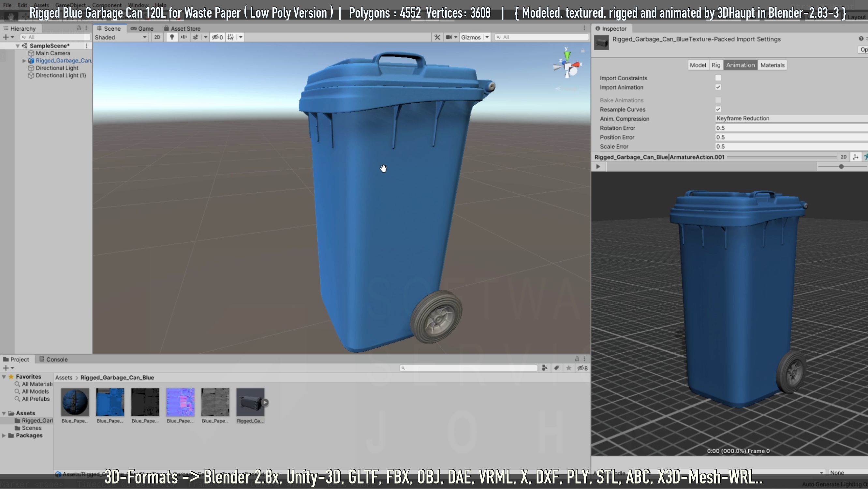
Task: Open the scene camera settings icon
Action: pos(449,37)
